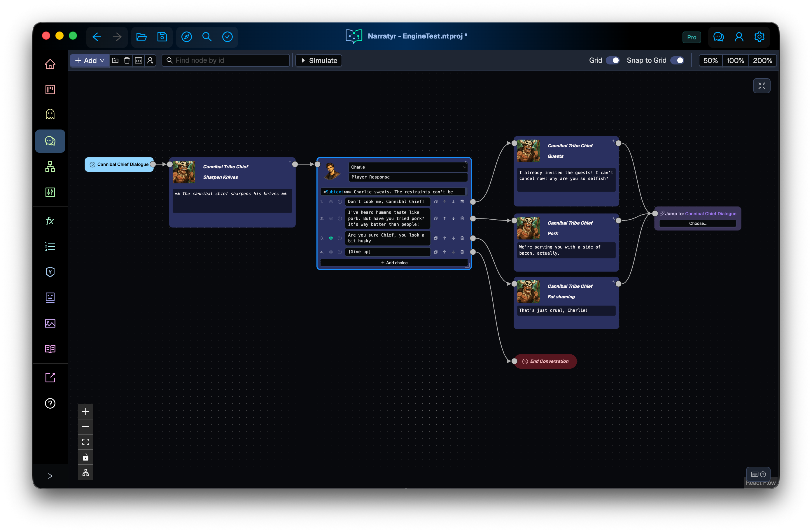Open the open-book icon in sidebar
The image size is (812, 532).
click(50, 349)
